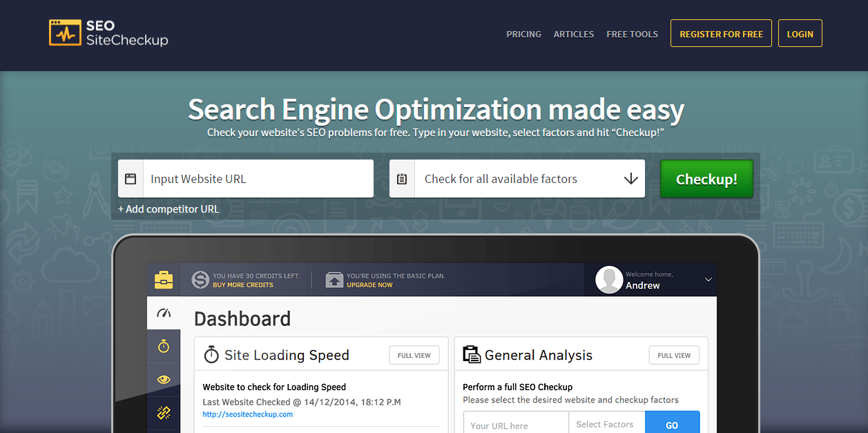Click the briefcase icon in the dashboard header
This screenshot has height=433, width=868.
(164, 280)
